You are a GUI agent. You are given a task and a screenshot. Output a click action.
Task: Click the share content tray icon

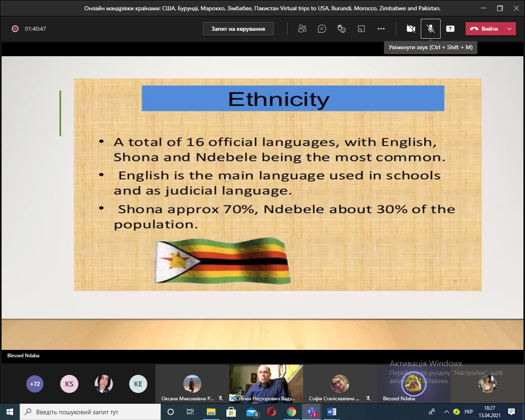click(x=450, y=29)
